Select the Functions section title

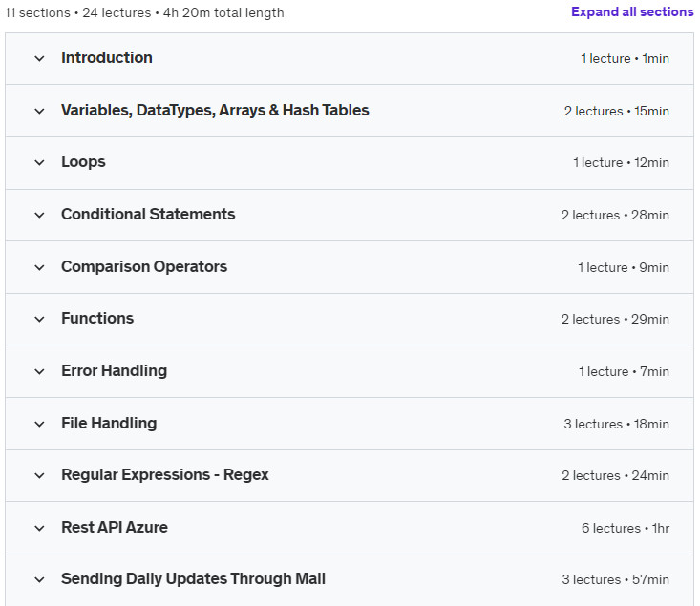[97, 318]
